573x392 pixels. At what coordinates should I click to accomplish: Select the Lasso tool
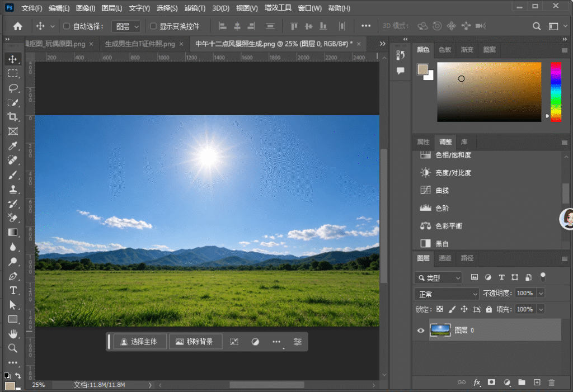tap(13, 88)
